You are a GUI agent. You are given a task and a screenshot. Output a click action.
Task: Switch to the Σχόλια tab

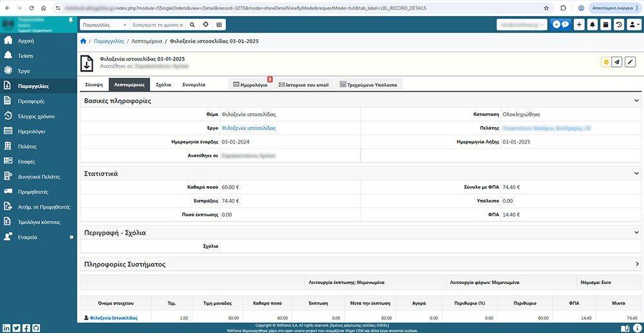(164, 84)
